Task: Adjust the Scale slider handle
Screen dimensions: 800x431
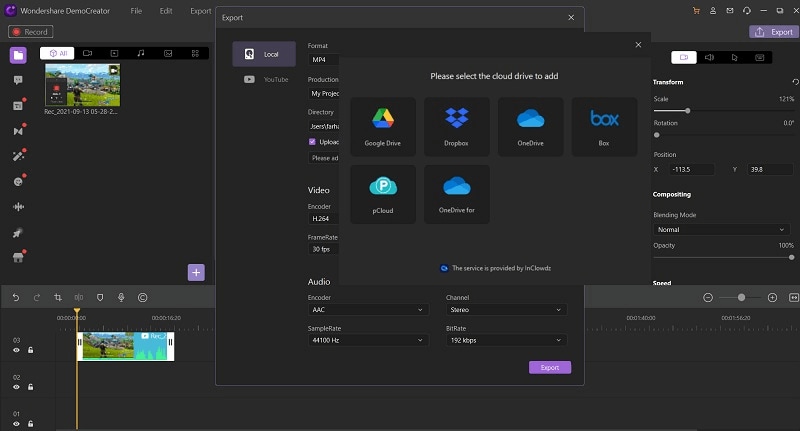Action: [688, 111]
